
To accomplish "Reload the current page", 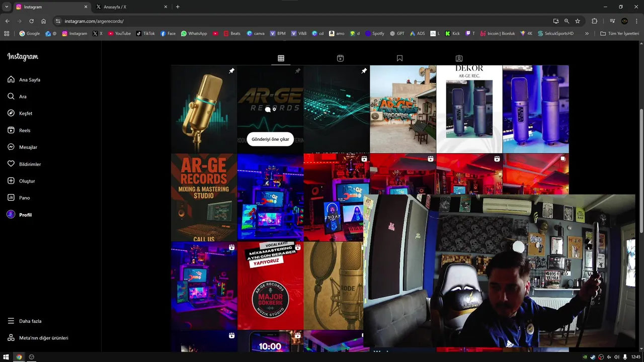I will pos(31,21).
